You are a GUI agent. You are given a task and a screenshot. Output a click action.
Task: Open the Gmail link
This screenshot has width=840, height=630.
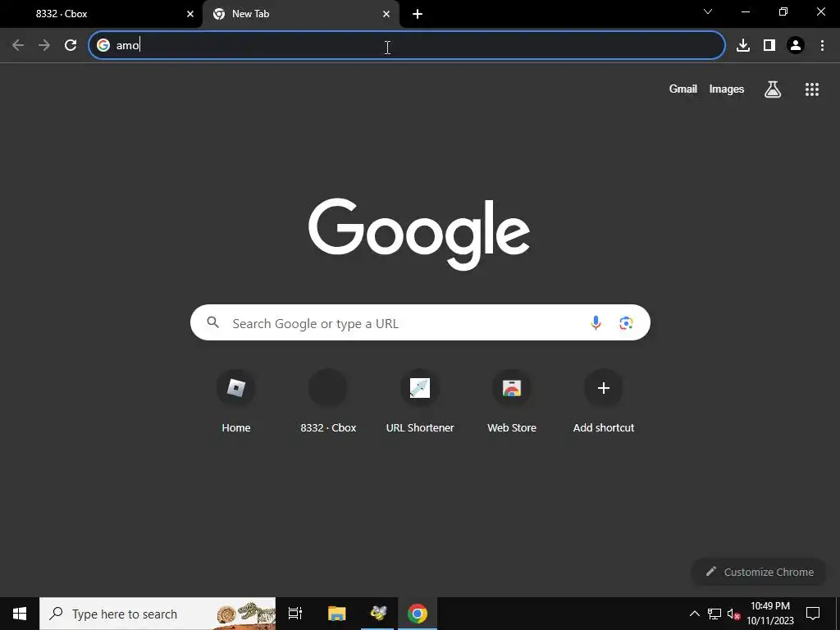[683, 89]
